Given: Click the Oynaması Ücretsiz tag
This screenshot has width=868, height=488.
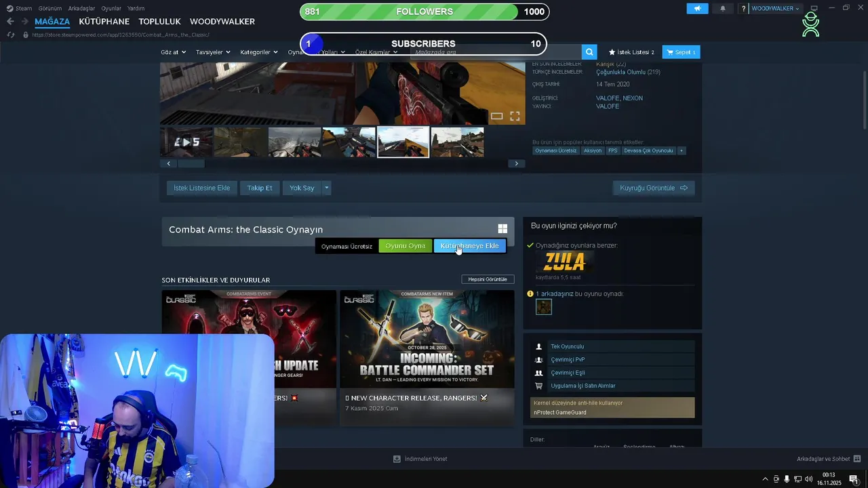Looking at the screenshot, I should 555,150.
